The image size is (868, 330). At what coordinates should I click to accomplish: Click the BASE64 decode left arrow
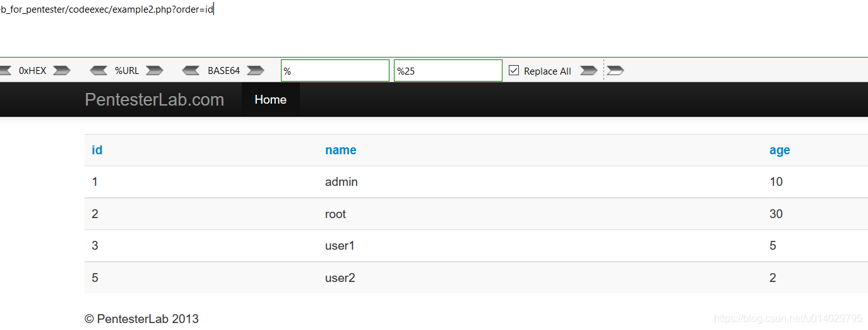pos(191,71)
